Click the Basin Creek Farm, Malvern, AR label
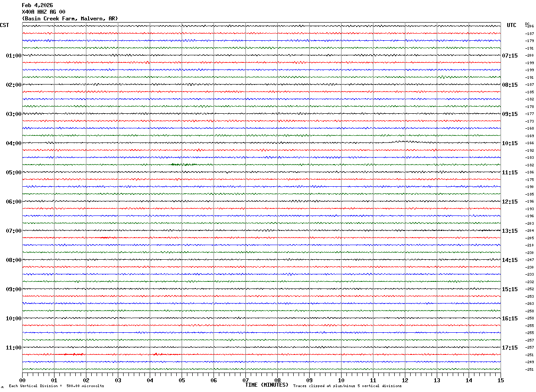The height and width of the screenshot is (392, 536). click(70, 19)
